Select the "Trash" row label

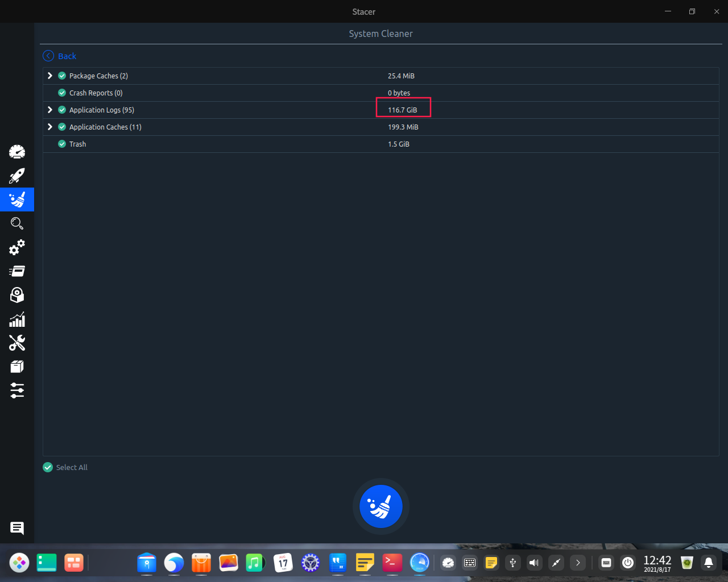(x=77, y=144)
